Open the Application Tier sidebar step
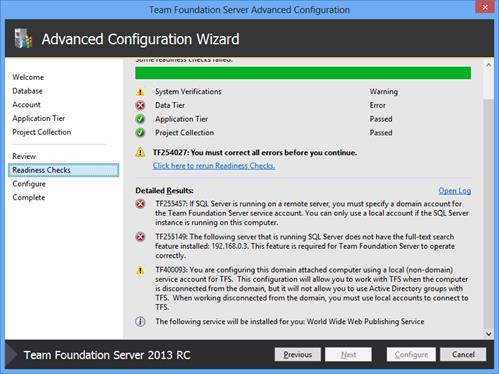This screenshot has width=499, height=374. 39,118
